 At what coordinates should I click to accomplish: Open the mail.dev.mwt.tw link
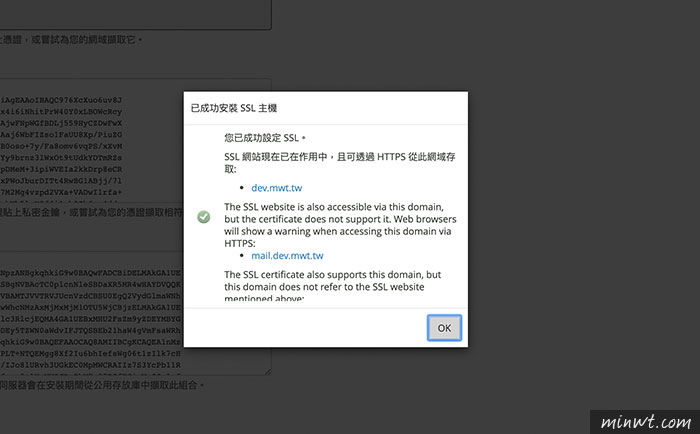(x=287, y=256)
